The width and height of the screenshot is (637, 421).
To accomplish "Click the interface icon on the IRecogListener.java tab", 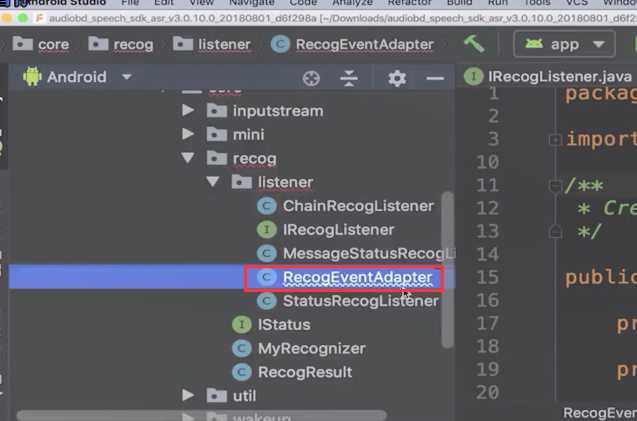I will point(473,76).
